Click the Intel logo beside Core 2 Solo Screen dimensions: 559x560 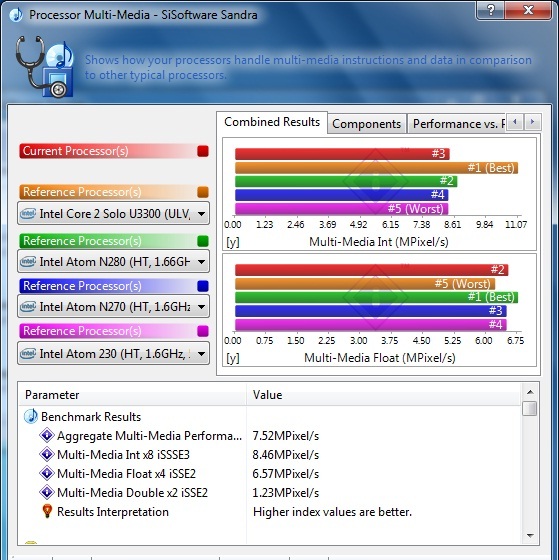pyautogui.click(x=28, y=214)
